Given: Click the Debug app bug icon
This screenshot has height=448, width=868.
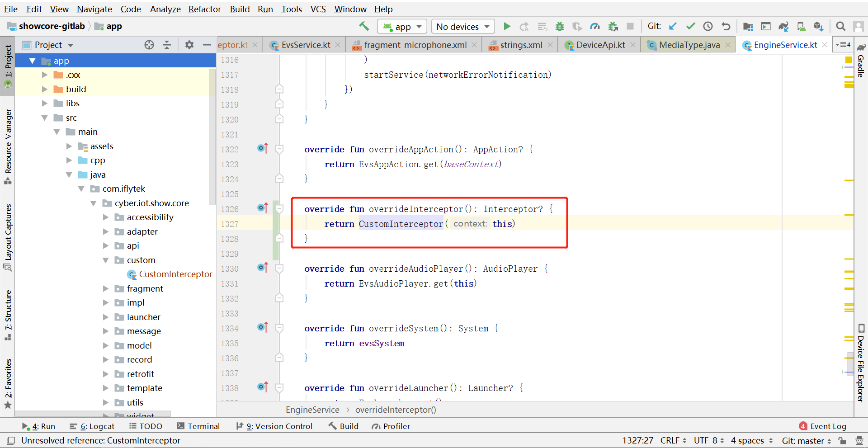Looking at the screenshot, I should 560,27.
